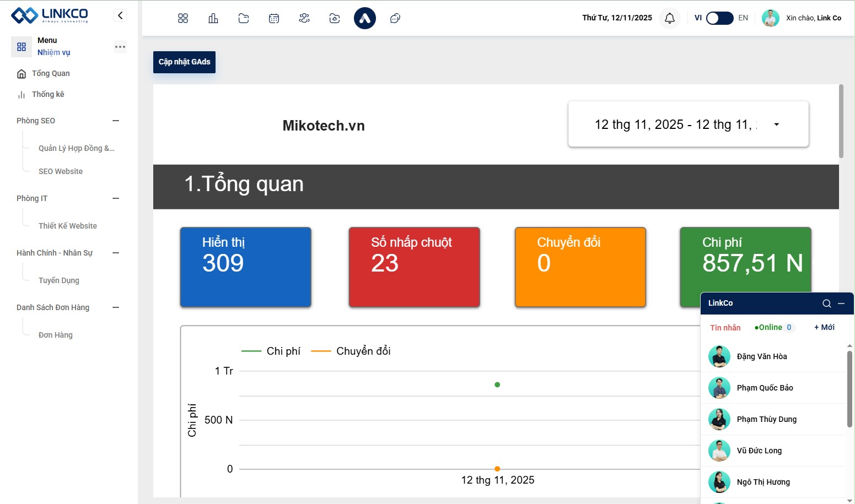This screenshot has height=504, width=855.
Task: Search in the LinkCo chat panel
Action: [826, 304]
